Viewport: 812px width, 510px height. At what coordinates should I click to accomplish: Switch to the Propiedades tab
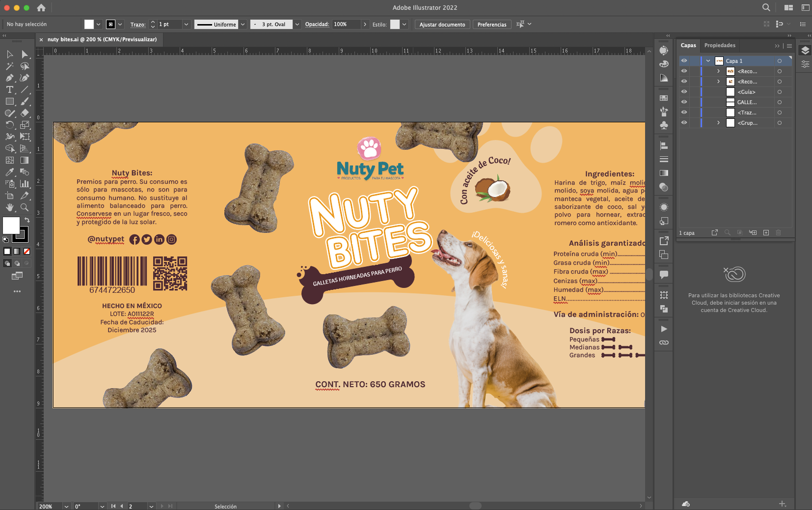coord(719,45)
